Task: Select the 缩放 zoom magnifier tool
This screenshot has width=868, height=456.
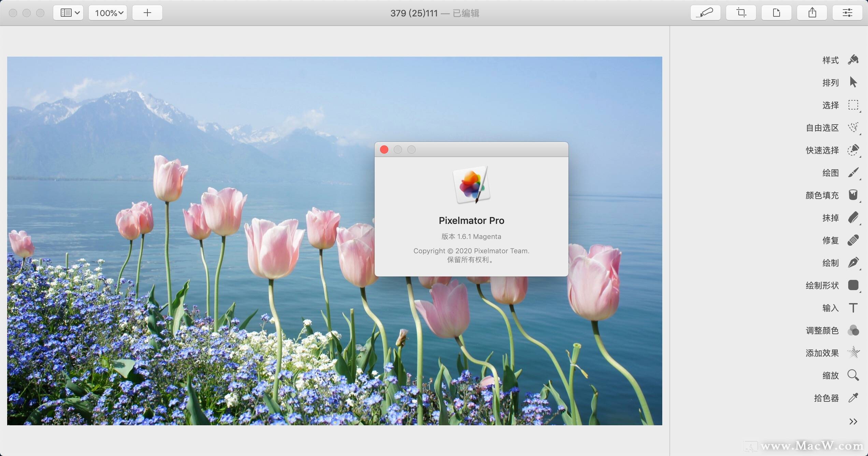Action: pyautogui.click(x=853, y=375)
